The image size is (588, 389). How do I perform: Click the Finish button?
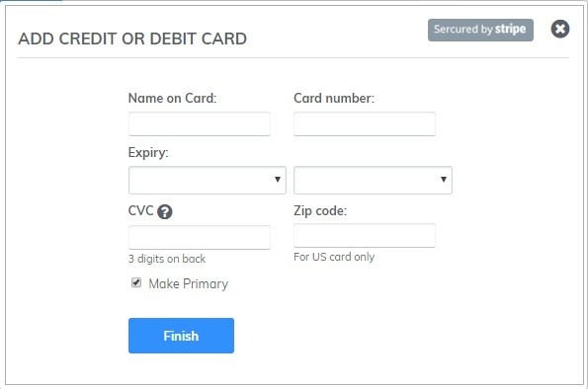point(181,336)
